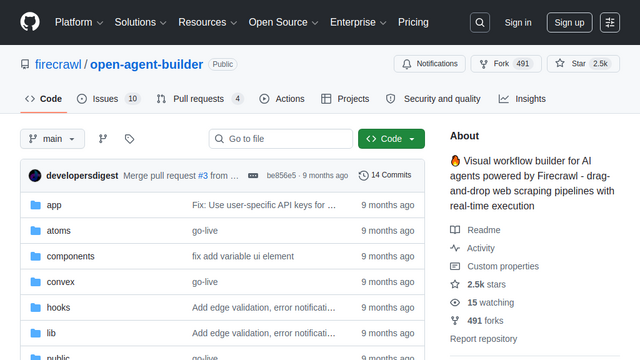Viewport: 640px width, 360px height.
Task: Switch to the Code tab
Action: coord(44,99)
